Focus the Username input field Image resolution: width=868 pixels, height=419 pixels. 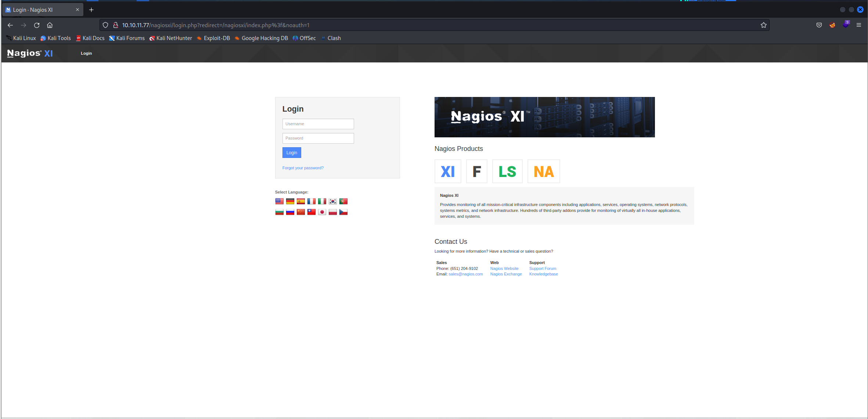pyautogui.click(x=318, y=124)
